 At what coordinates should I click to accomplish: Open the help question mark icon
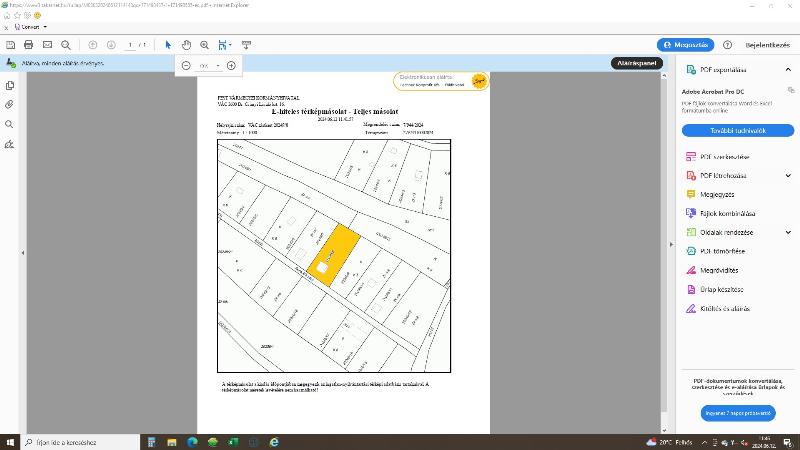(x=728, y=45)
